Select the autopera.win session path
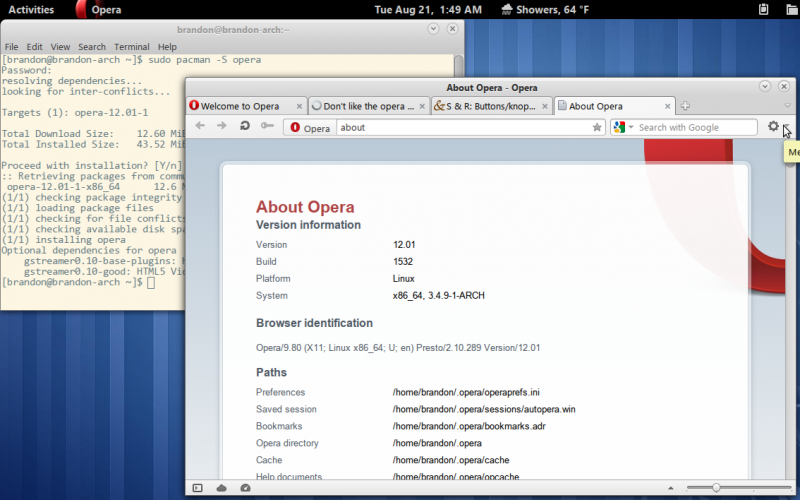 click(x=484, y=409)
